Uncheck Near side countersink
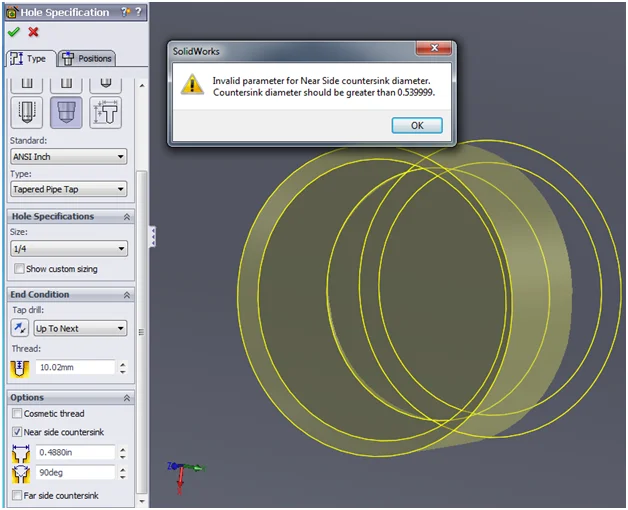Screen dimensions: 628x510 tap(17, 432)
